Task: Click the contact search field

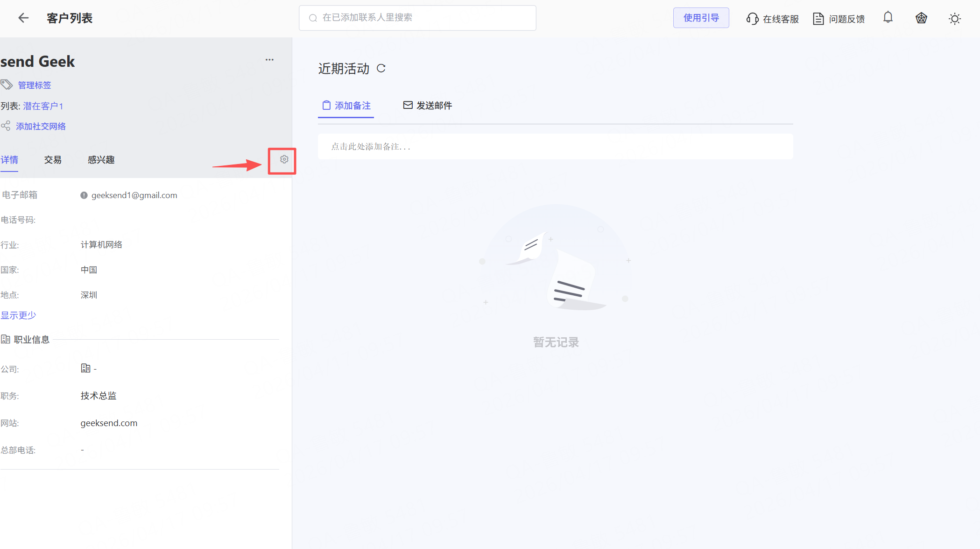Action: 417,18
